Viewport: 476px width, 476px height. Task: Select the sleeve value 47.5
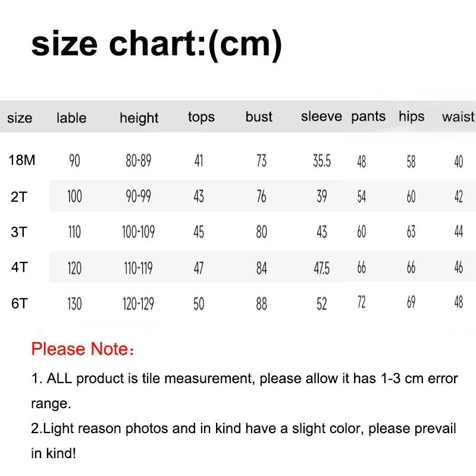coord(322,268)
